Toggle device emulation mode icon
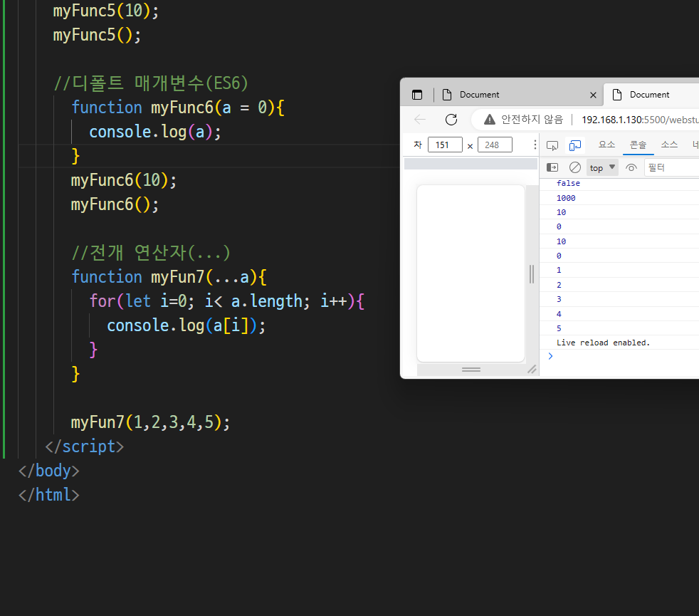699x616 pixels. [x=575, y=145]
